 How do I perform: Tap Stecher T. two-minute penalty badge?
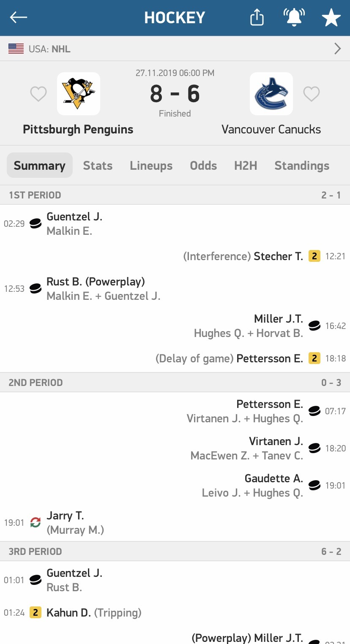(x=314, y=256)
